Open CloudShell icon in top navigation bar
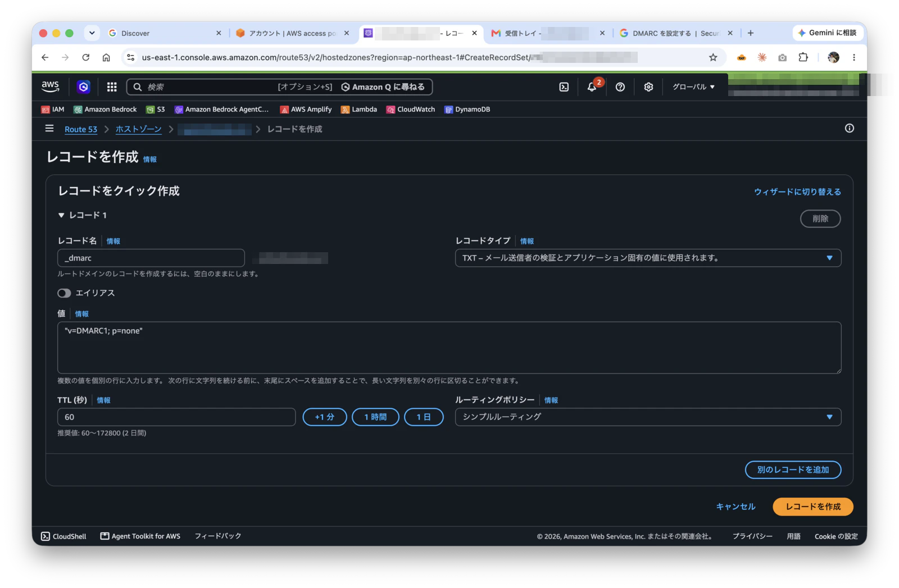899x588 pixels. pyautogui.click(x=564, y=87)
